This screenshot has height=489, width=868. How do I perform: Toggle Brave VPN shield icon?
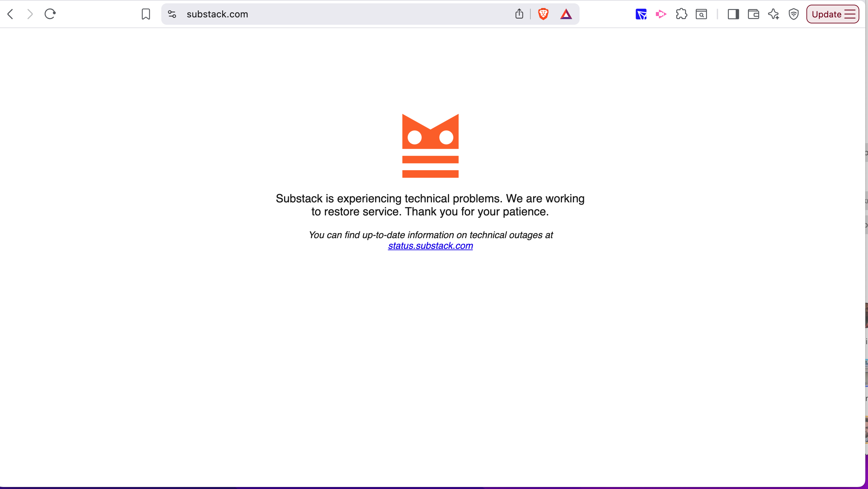(x=794, y=14)
